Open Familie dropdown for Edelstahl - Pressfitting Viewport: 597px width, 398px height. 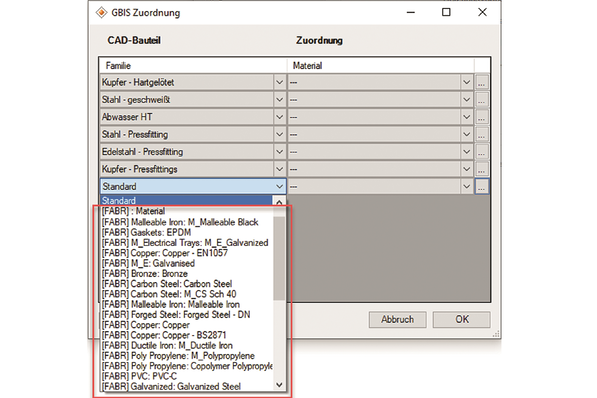279,152
